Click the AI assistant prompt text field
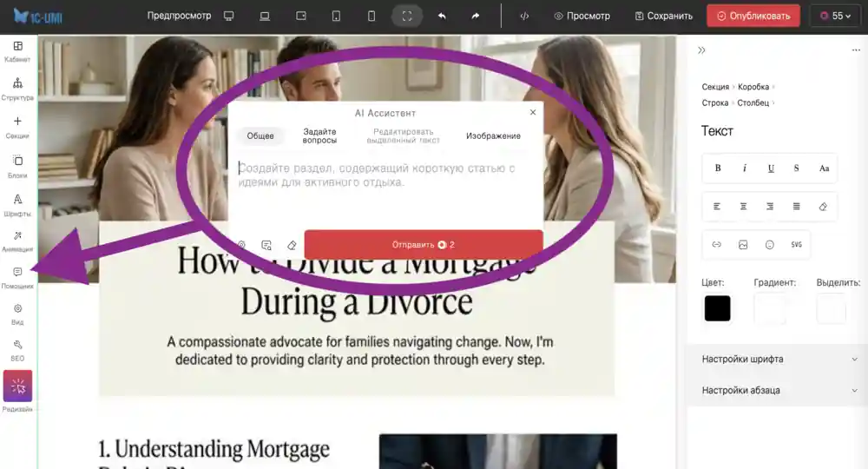This screenshot has width=868, height=469. [385, 187]
